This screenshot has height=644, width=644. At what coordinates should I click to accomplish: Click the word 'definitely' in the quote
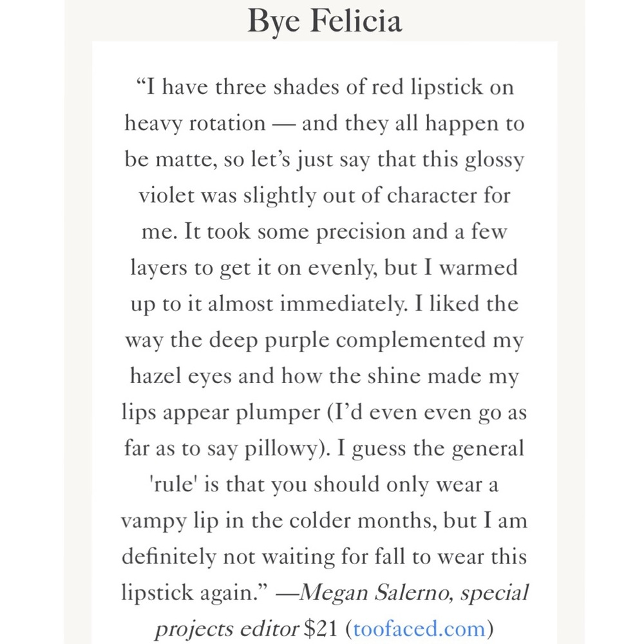169,557
